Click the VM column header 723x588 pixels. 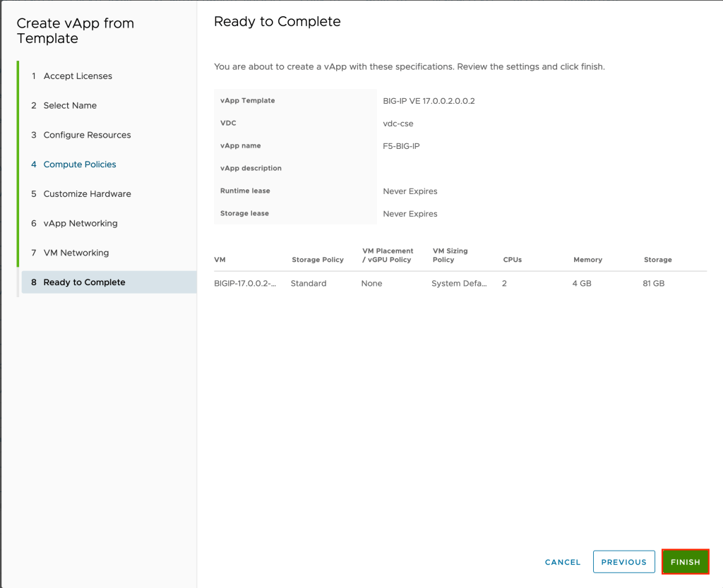(220, 260)
